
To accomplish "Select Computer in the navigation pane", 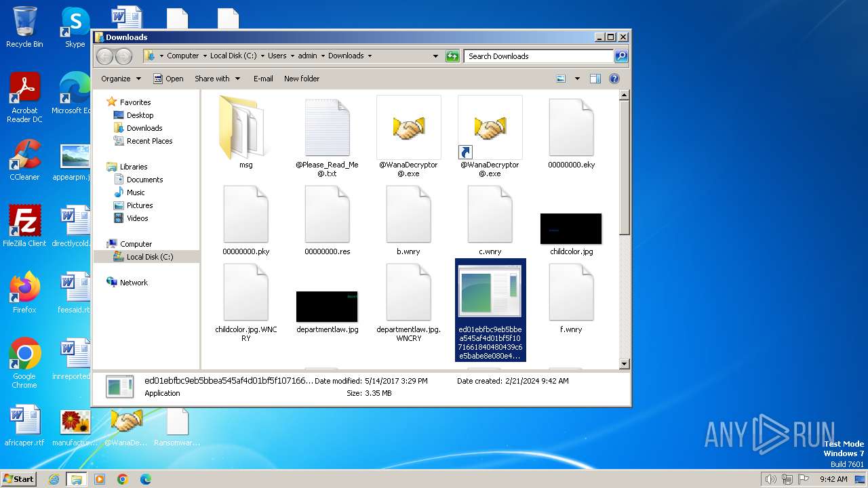I will [x=136, y=244].
